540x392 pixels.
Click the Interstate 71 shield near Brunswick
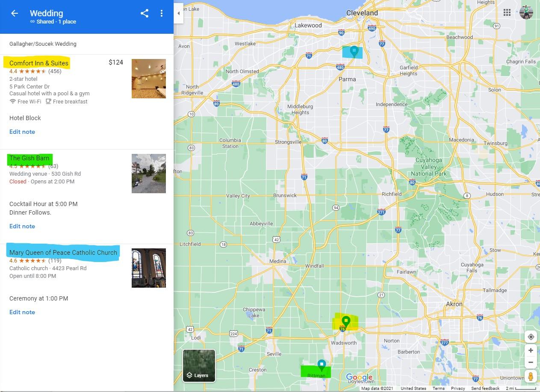[304, 177]
